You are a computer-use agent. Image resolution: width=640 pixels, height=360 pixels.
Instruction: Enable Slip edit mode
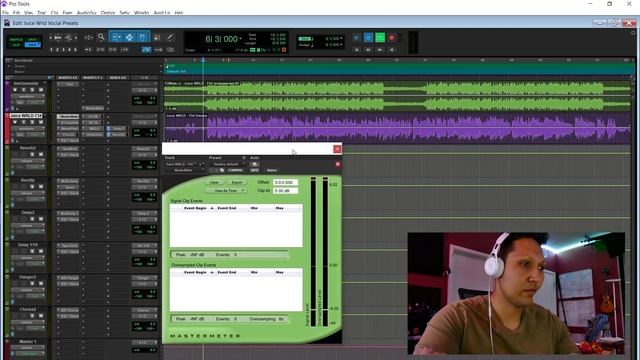tap(16, 45)
